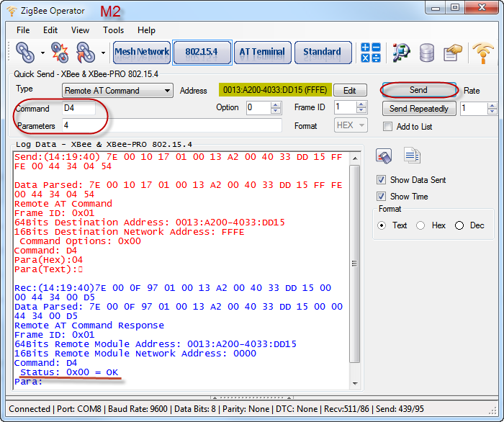Click the Parameters input field
This screenshot has height=422, width=504.
coord(172,125)
